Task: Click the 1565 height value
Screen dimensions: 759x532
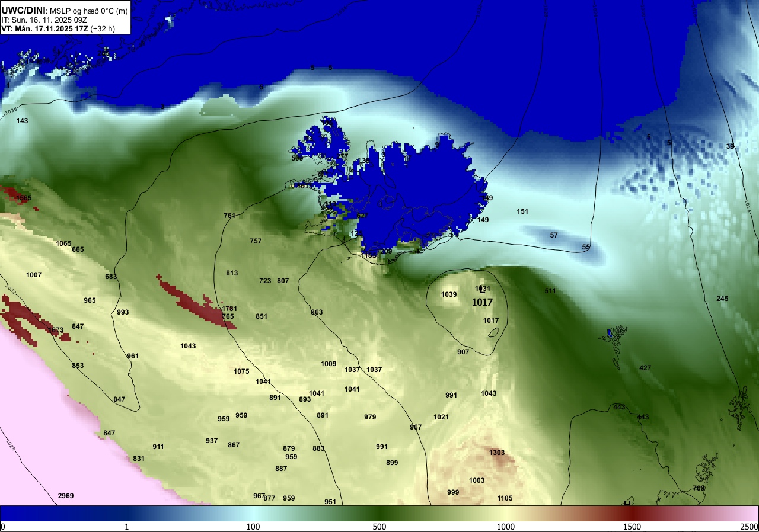Action: (24, 198)
